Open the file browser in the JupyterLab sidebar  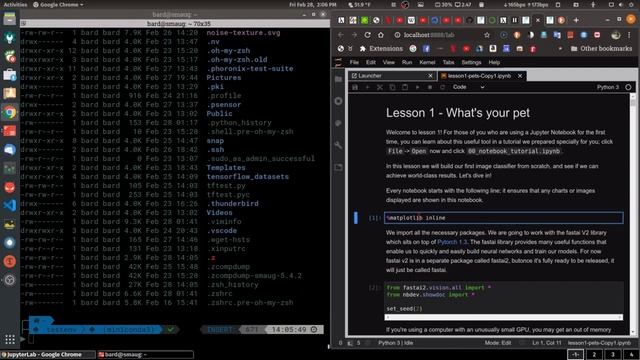point(338,79)
